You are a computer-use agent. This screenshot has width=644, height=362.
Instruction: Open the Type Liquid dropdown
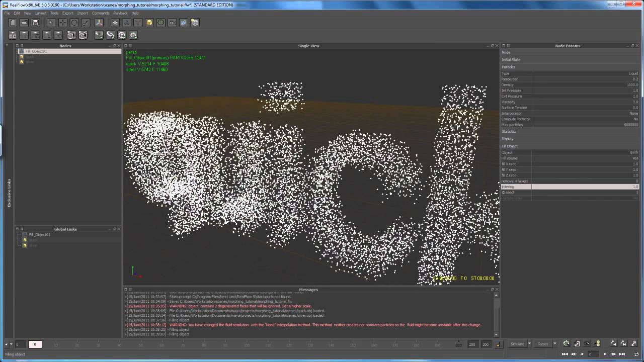pos(586,73)
